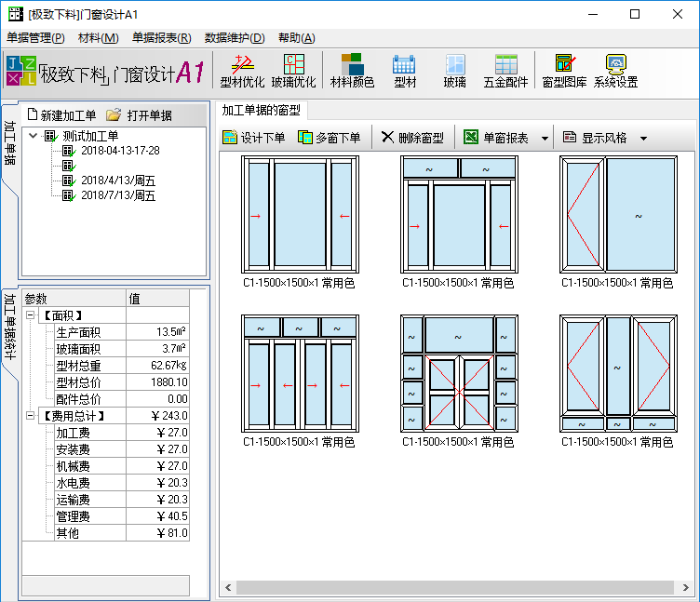Select the 管理费 row

coord(121,515)
